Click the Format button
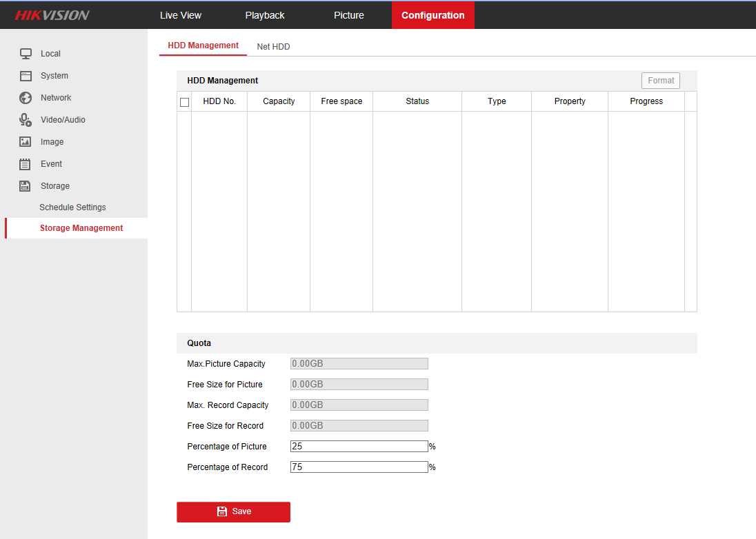The width and height of the screenshot is (756, 539). 660,81
